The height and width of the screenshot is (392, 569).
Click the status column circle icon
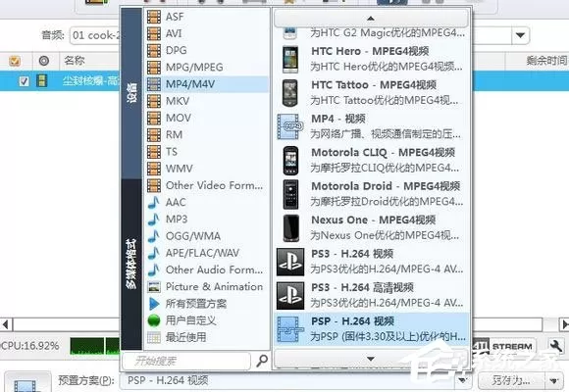pos(44,61)
